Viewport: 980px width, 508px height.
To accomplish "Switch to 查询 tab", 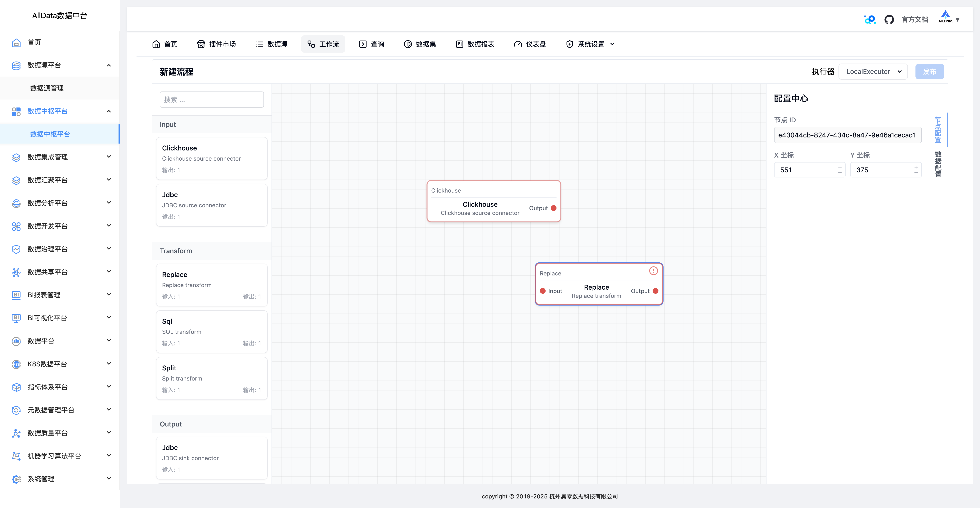I will click(x=372, y=44).
